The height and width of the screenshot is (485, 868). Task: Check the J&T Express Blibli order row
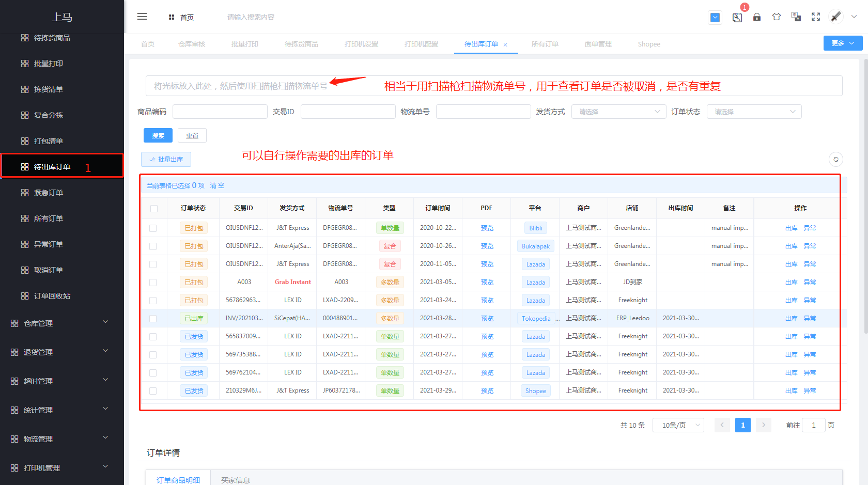tap(153, 228)
